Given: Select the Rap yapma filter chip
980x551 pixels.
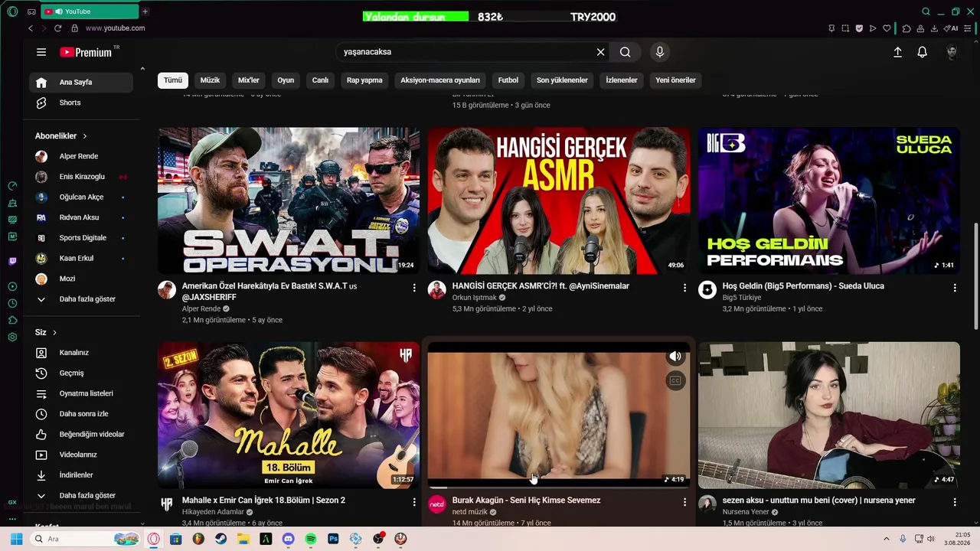Looking at the screenshot, I should pos(364,80).
